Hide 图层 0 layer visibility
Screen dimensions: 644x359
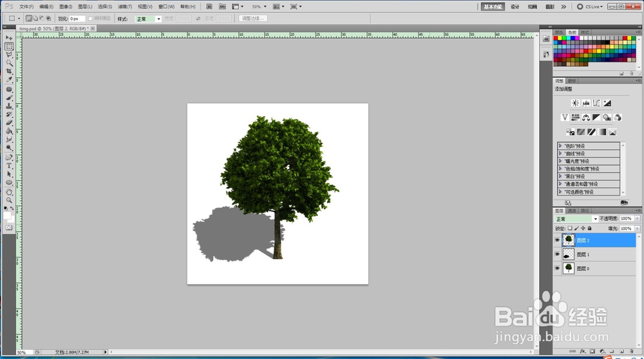click(557, 268)
